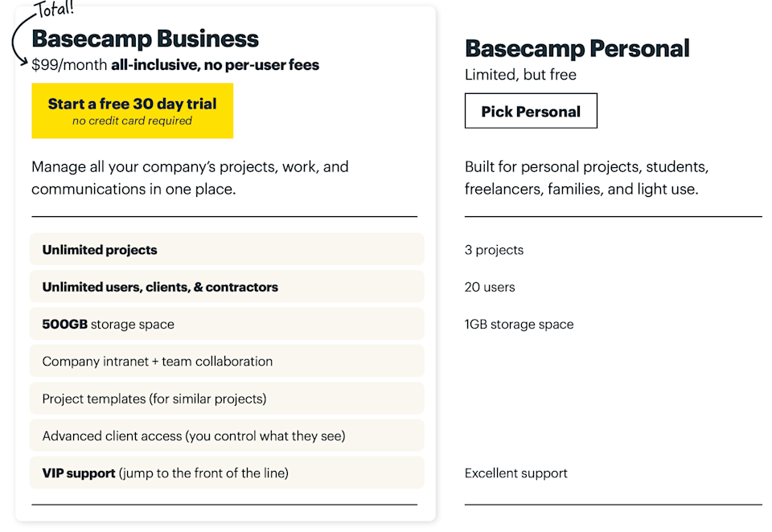The image size is (772, 532).
Task: Click the Excellent support text
Action: click(x=515, y=473)
